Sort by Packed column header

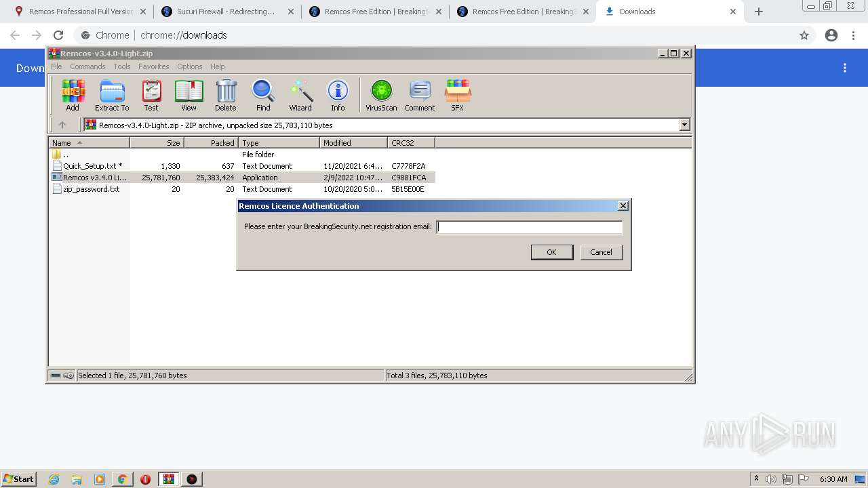[211, 142]
